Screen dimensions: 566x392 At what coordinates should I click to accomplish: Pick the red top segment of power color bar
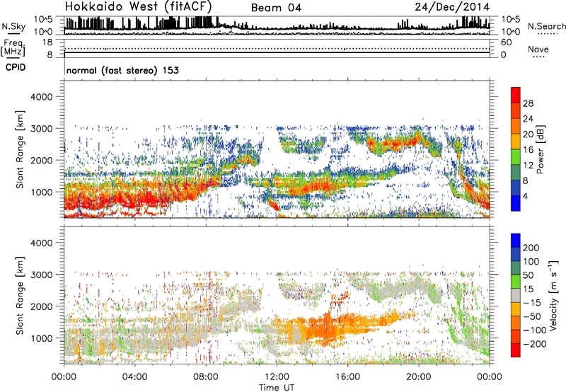516,96
